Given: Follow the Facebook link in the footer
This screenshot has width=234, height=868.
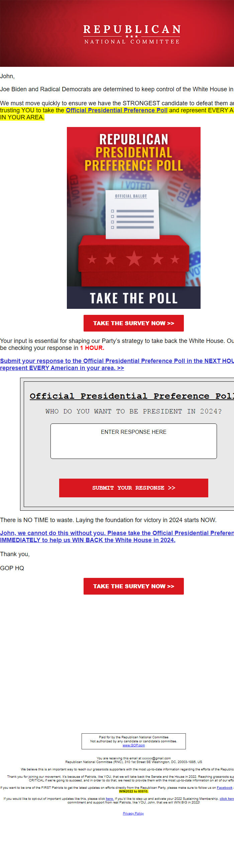Looking at the screenshot, I should [x=224, y=787].
